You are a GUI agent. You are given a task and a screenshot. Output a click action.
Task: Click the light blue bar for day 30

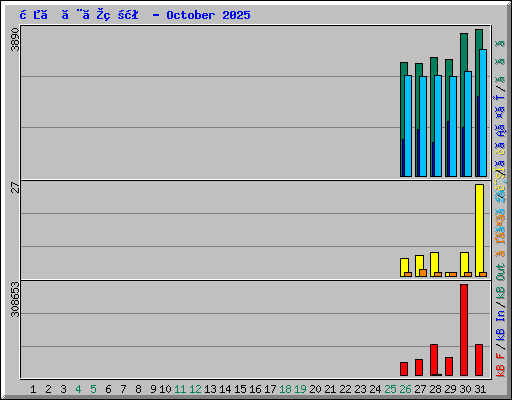pos(468,124)
